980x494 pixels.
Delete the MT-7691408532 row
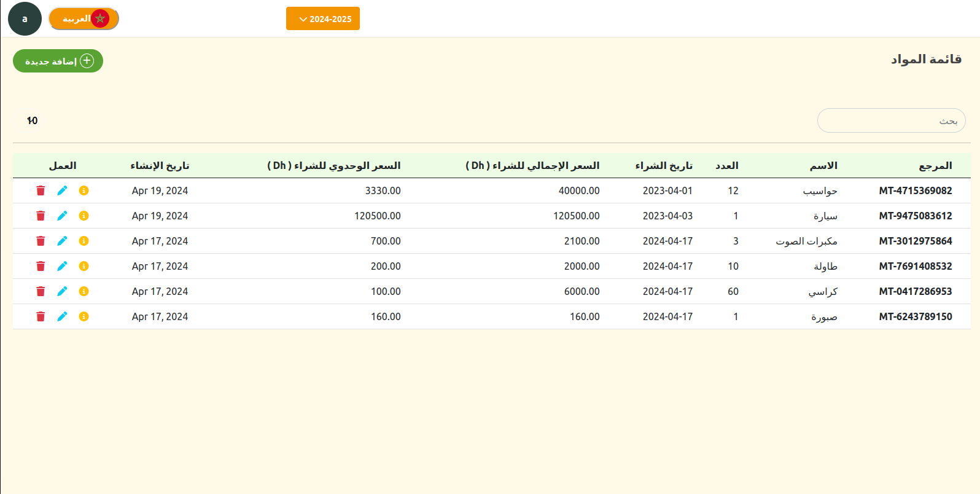coord(41,266)
